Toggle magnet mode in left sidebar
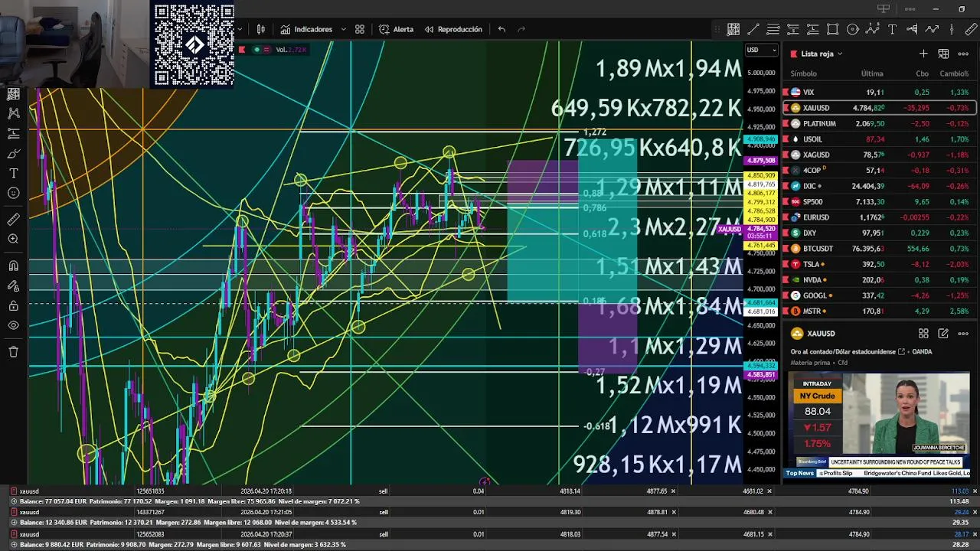 [13, 266]
